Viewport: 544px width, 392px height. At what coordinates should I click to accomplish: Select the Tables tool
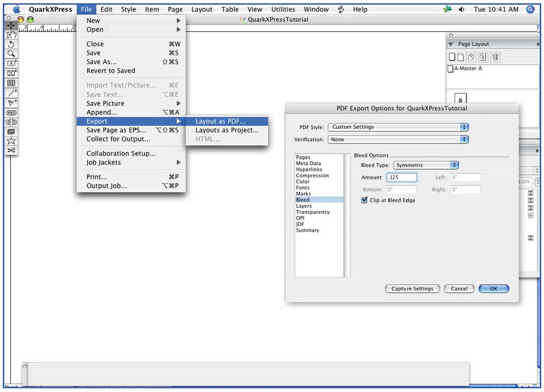[11, 83]
